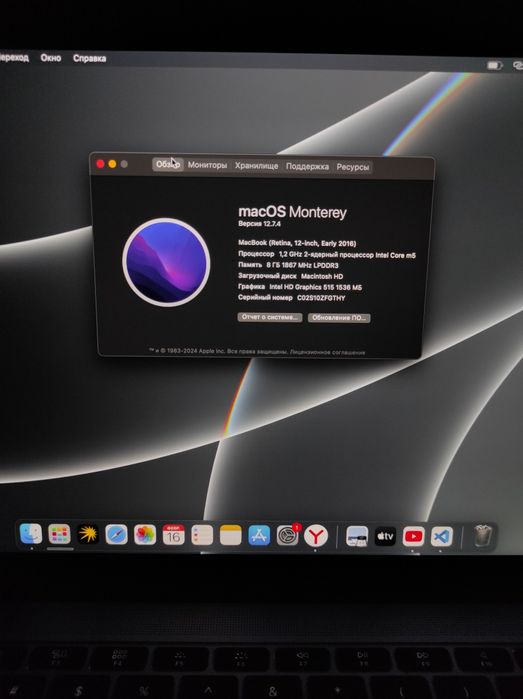Switch to the Хранилище tab
Image resolution: width=523 pixels, height=699 pixels.
[x=256, y=166]
